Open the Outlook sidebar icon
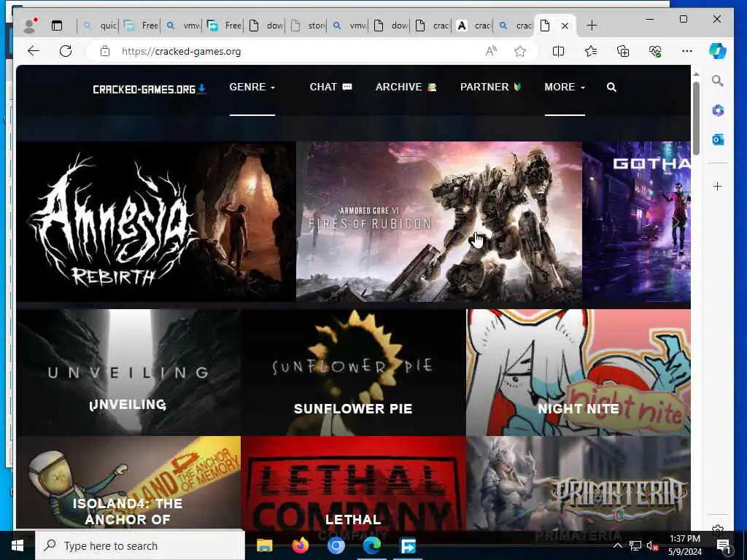 click(x=718, y=139)
